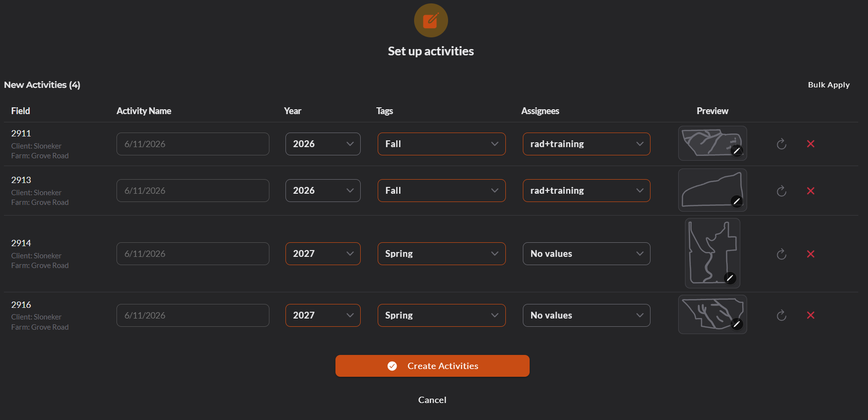Click Cancel to dismiss the setup

click(x=432, y=400)
